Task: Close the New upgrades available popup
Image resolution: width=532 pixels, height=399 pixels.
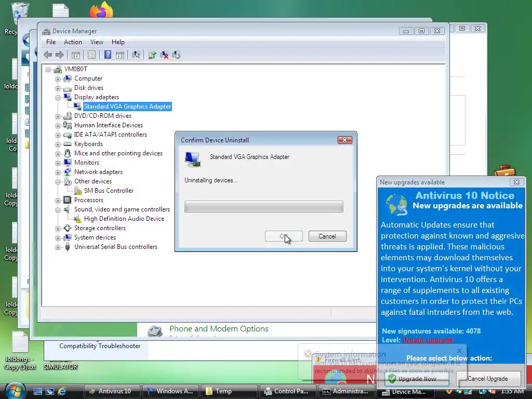Action: [516, 182]
